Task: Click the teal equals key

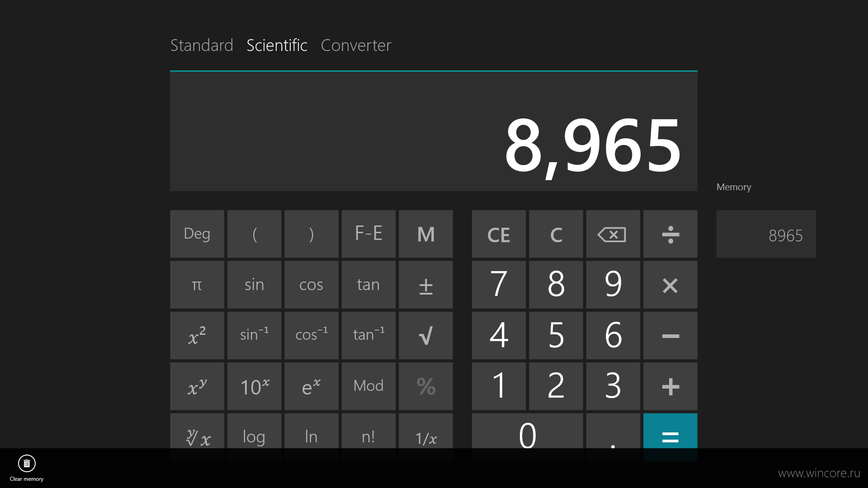Action: pyautogui.click(x=670, y=436)
